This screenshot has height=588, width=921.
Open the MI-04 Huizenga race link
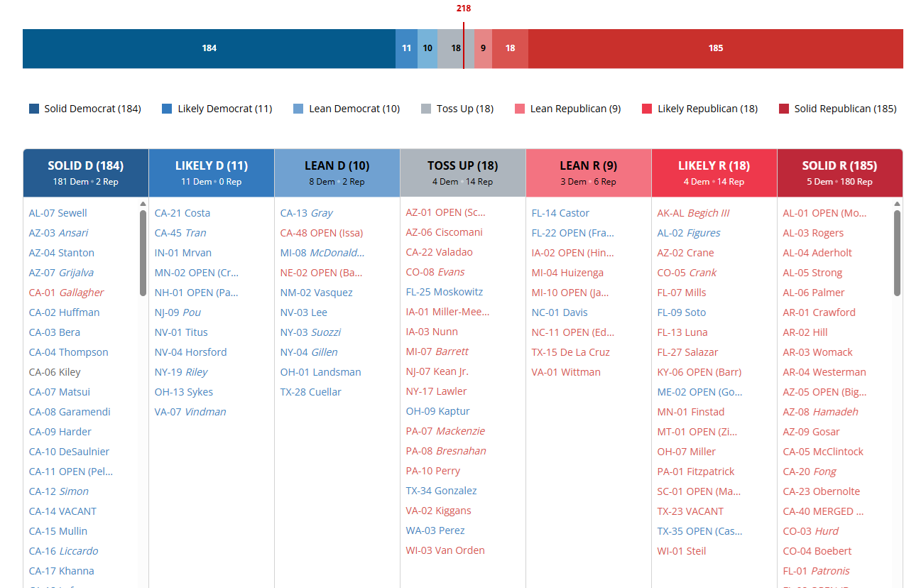pyautogui.click(x=568, y=273)
